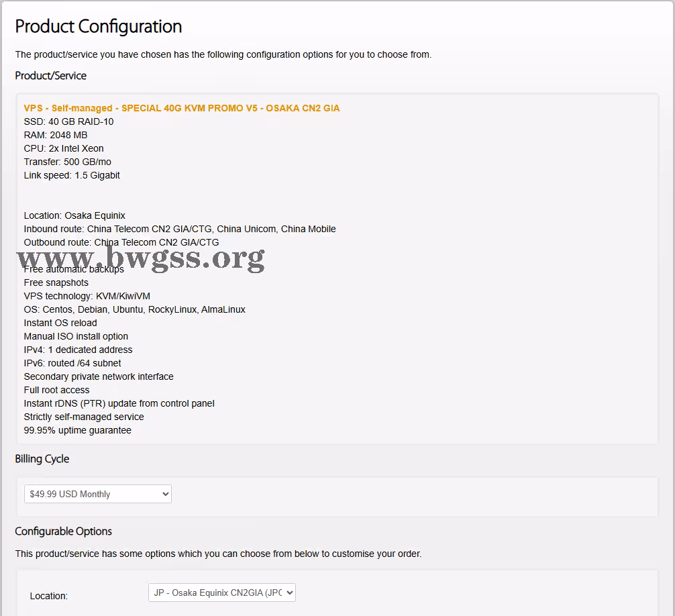This screenshot has height=616, width=675.
Task: Click the Location: Osaka Equinix text line
Action: click(x=74, y=215)
